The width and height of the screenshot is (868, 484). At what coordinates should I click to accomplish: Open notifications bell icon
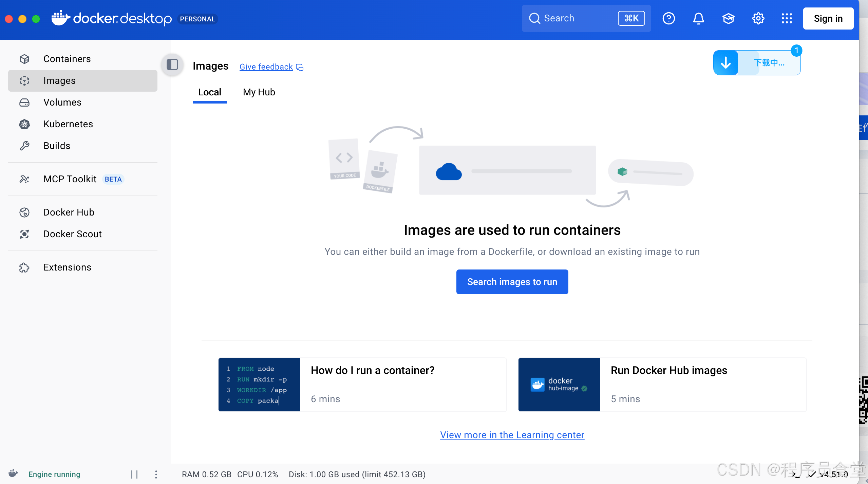[698, 18]
